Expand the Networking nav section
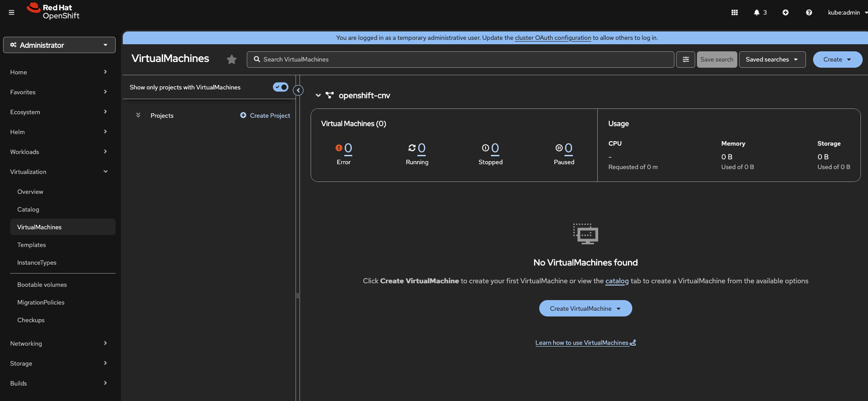Viewport: 868px width, 401px height. pos(59,343)
